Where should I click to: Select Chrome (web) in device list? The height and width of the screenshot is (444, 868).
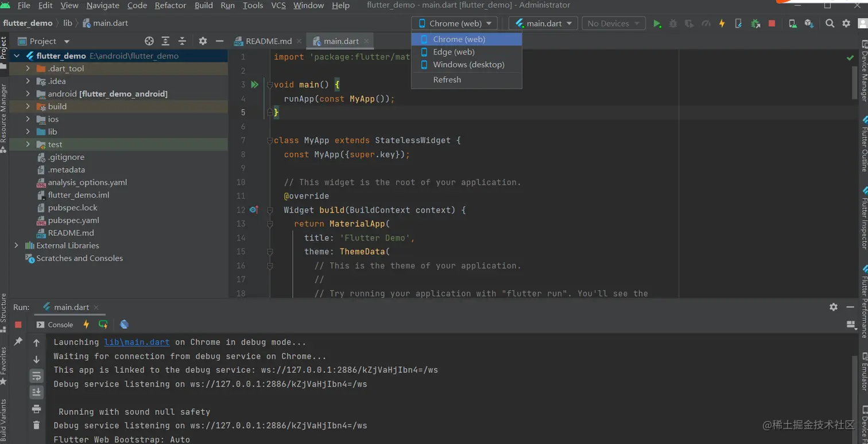(x=467, y=39)
